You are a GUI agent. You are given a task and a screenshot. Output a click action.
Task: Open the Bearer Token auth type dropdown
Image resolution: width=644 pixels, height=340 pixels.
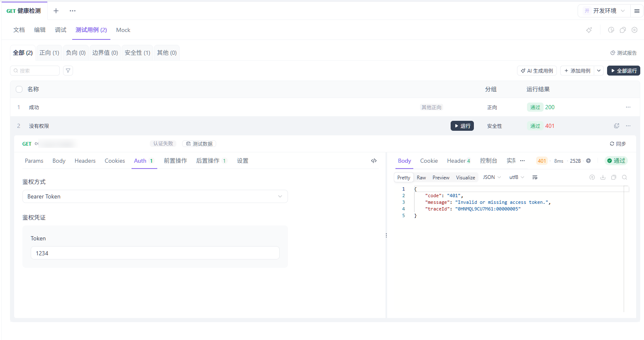[155, 196]
